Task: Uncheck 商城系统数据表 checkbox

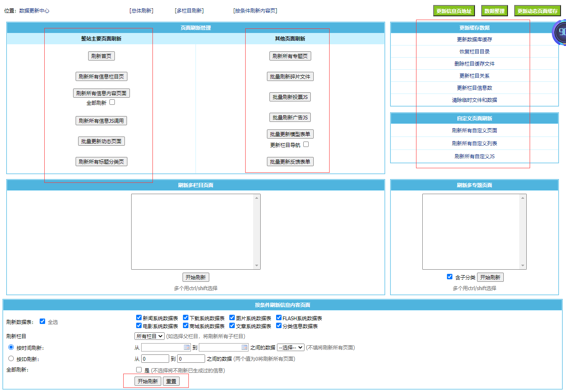Action: [x=185, y=326]
